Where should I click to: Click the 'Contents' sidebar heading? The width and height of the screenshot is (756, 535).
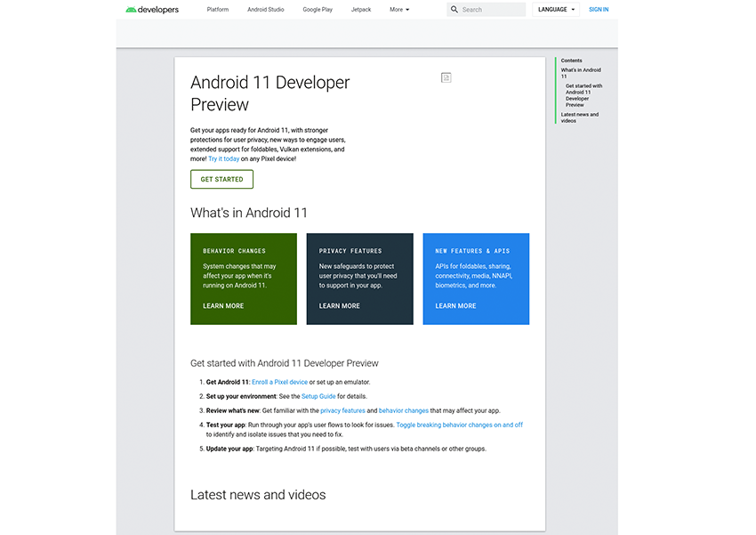[x=571, y=61]
